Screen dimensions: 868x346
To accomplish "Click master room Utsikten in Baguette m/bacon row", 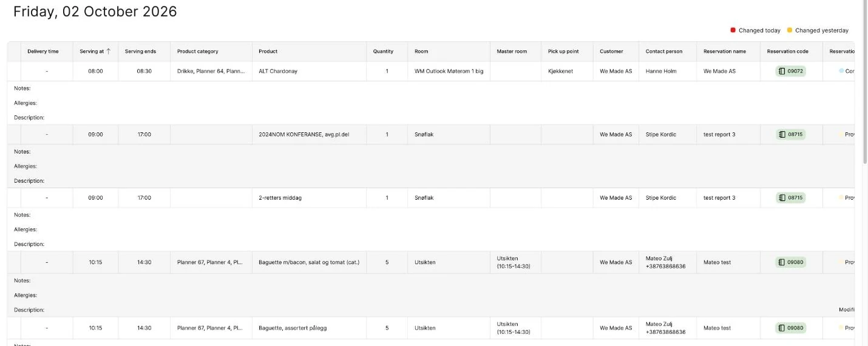I will click(x=514, y=262).
